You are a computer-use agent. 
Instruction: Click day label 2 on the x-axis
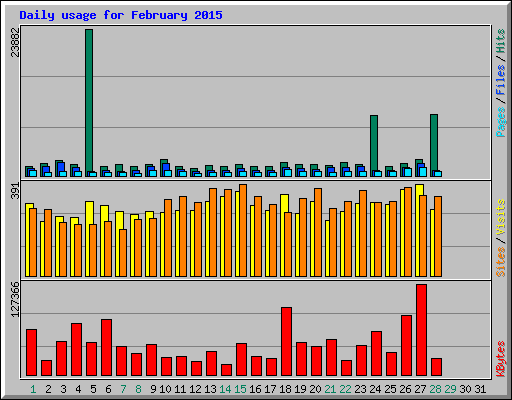coord(48,389)
